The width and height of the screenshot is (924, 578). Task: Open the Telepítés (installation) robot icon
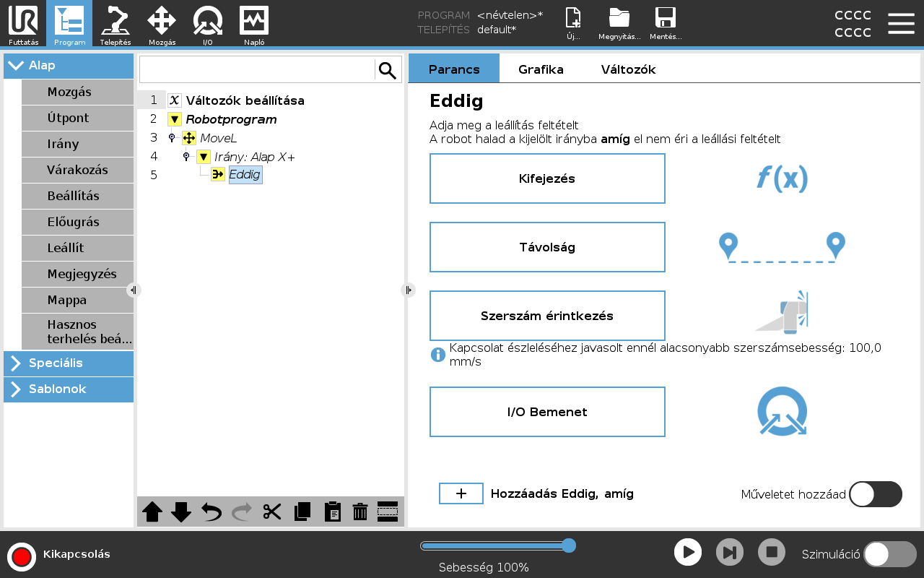click(115, 23)
